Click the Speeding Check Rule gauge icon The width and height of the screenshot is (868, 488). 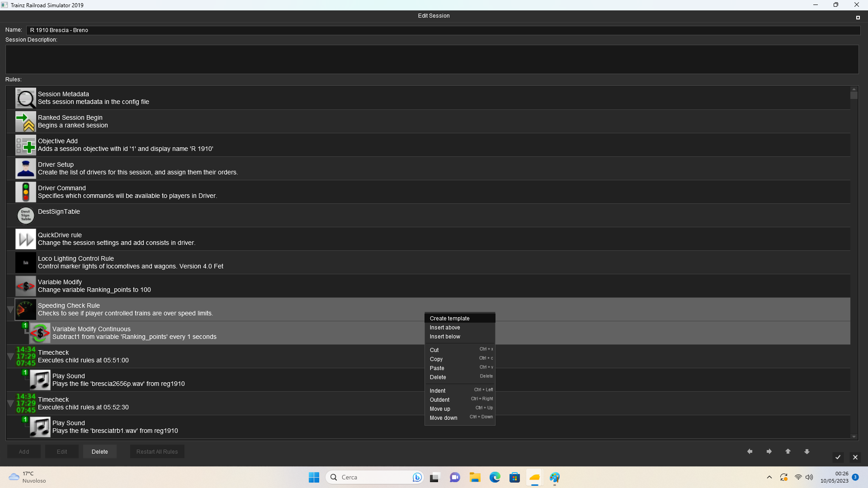[x=25, y=310]
